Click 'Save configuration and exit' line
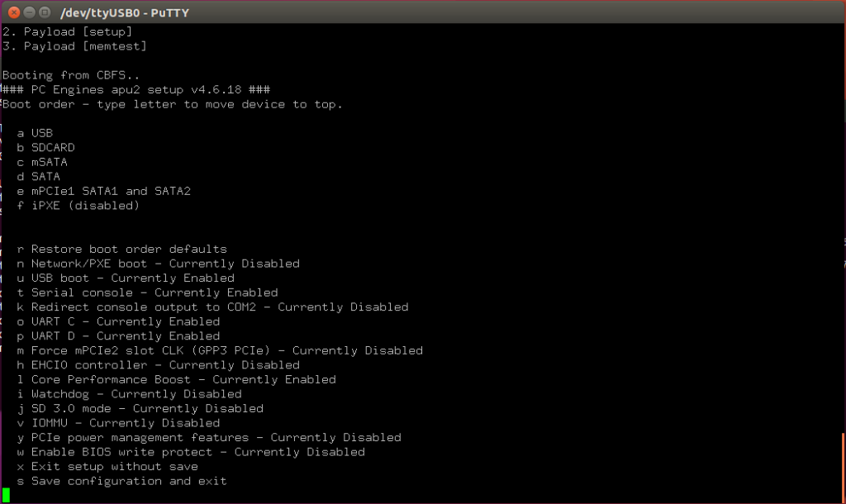The height and width of the screenshot is (504, 846). pos(122,481)
